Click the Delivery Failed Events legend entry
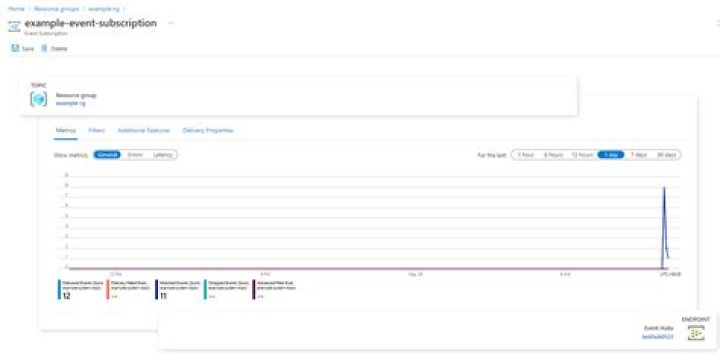This screenshot has width=720, height=360. pos(129,290)
